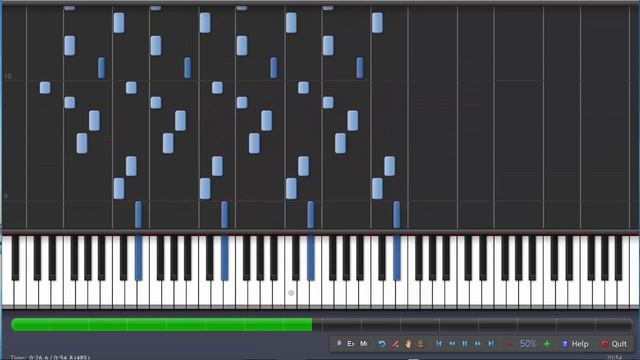Pause the song playback

[465, 344]
